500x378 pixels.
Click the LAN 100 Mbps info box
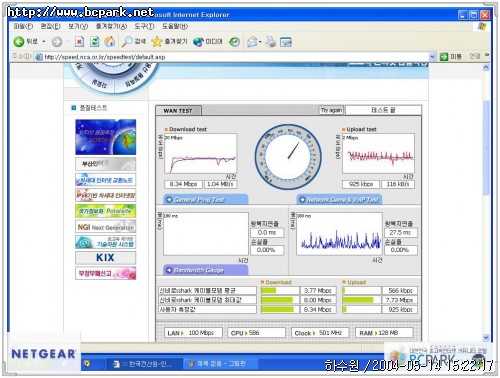tap(193, 333)
